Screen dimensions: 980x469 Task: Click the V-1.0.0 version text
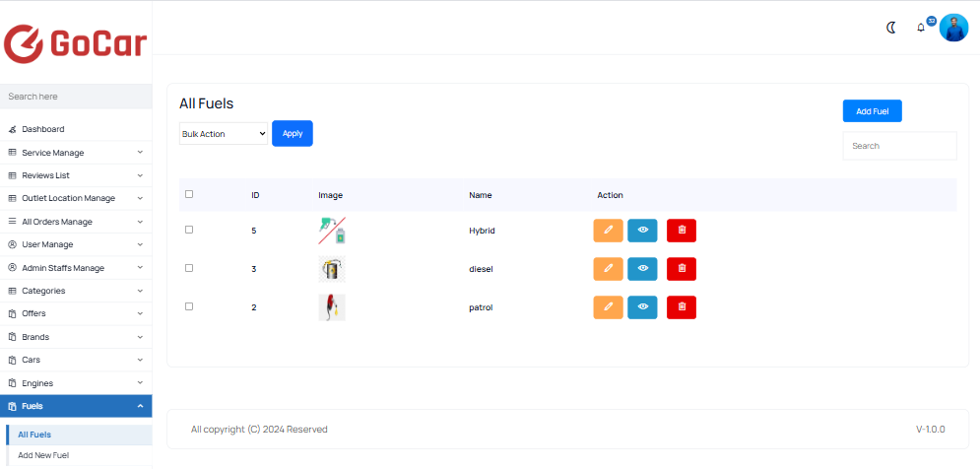[931, 429]
